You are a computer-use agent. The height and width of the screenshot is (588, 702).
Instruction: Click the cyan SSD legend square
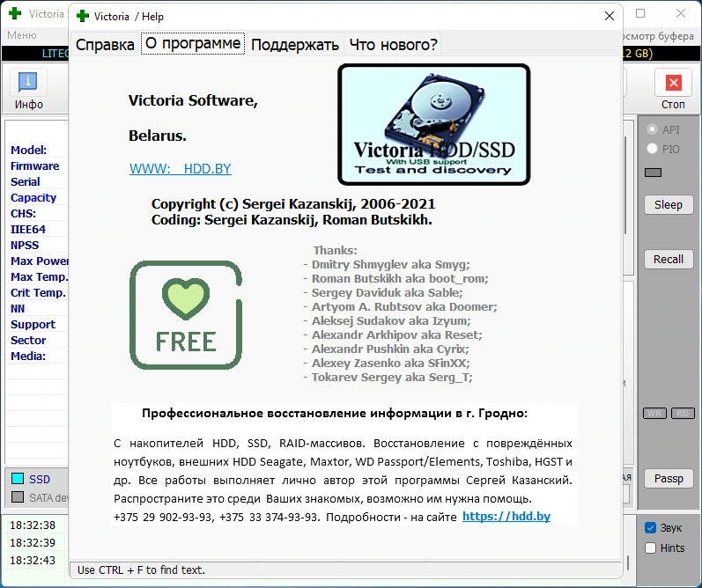[18, 479]
